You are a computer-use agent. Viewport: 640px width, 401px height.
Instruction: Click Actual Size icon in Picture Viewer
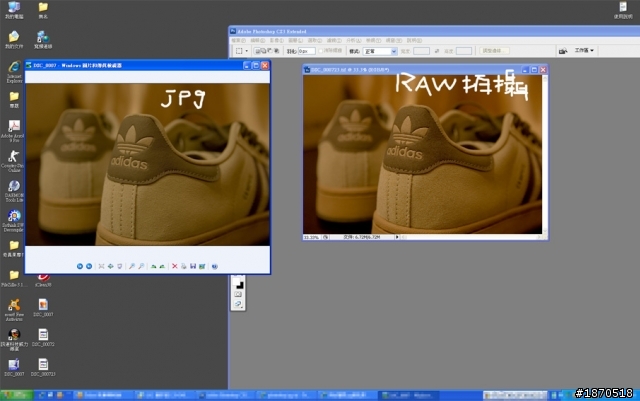[110, 266]
